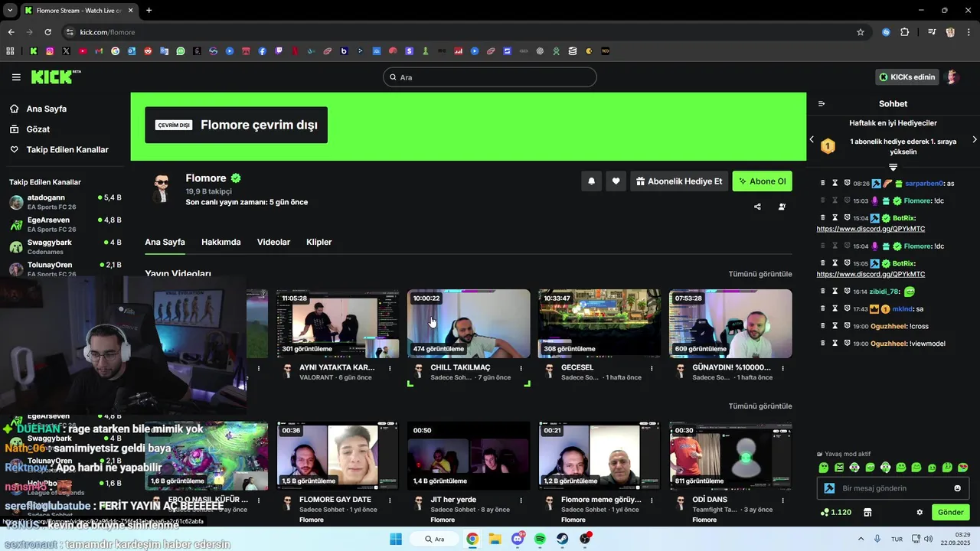Screen dimensions: 980x551
Task: Click Abonelik Hediye Et button
Action: (678, 181)
